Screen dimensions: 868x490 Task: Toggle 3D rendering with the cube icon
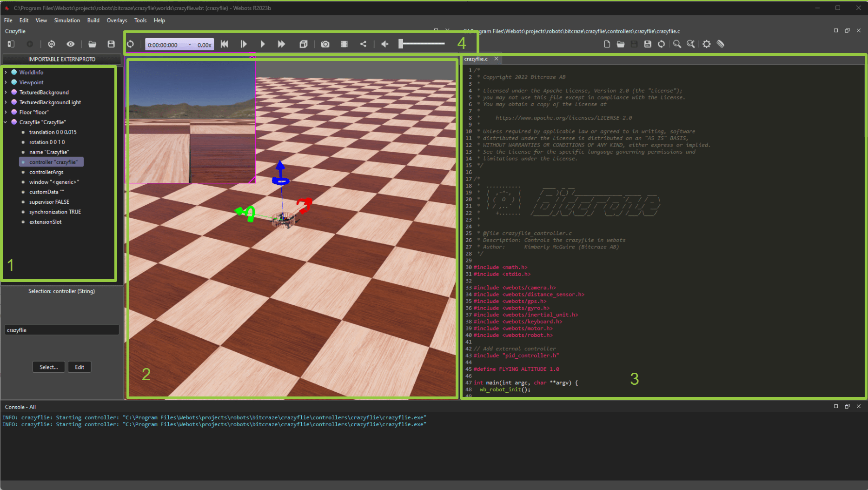pyautogui.click(x=304, y=44)
